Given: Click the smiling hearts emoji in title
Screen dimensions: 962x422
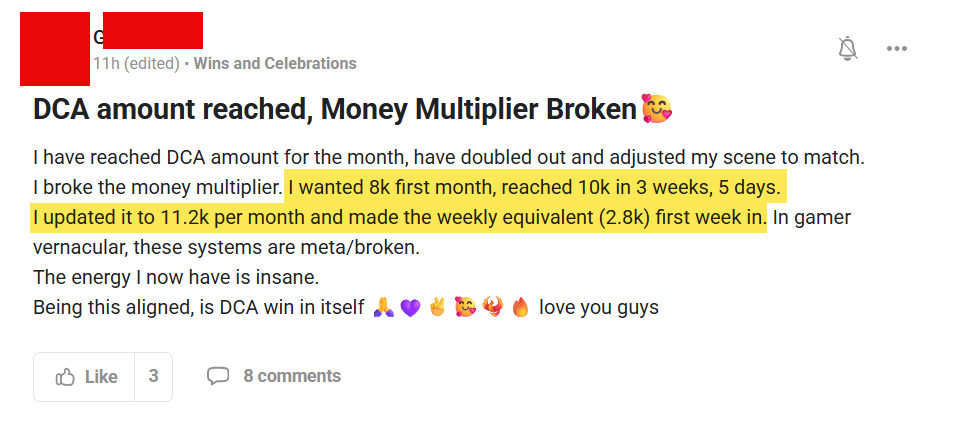Looking at the screenshot, I should [x=657, y=108].
